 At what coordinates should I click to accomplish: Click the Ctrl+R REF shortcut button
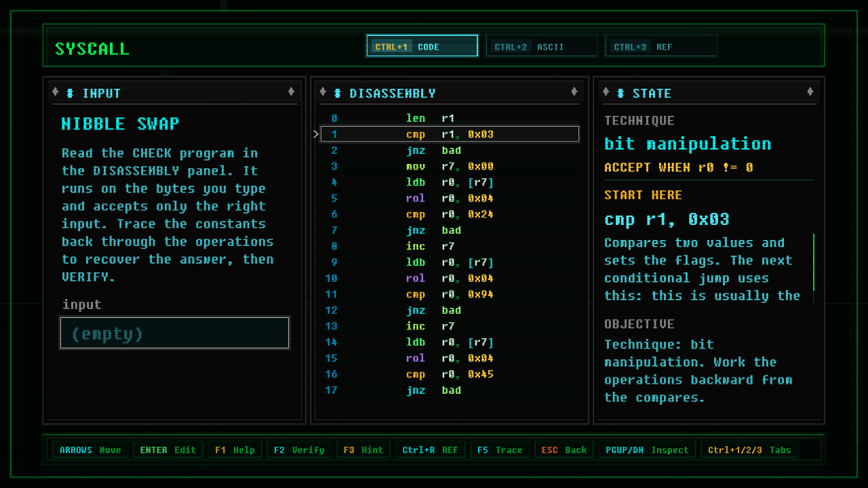(430, 449)
